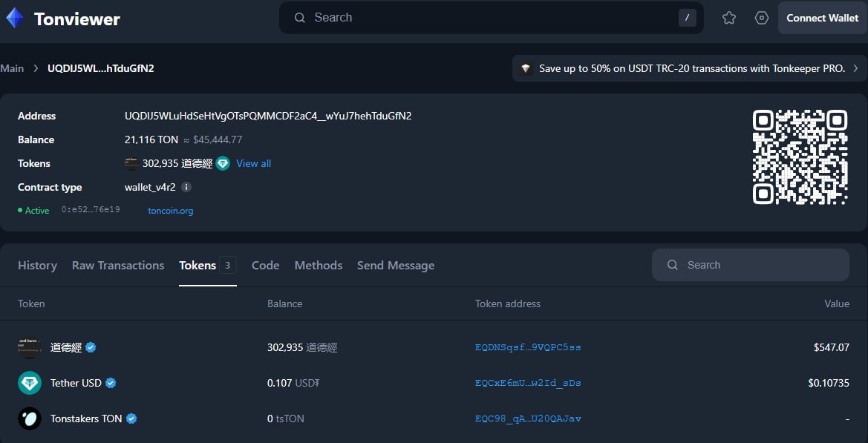Click info icon next to wallet_v4r2
The image size is (868, 443).
(x=186, y=187)
